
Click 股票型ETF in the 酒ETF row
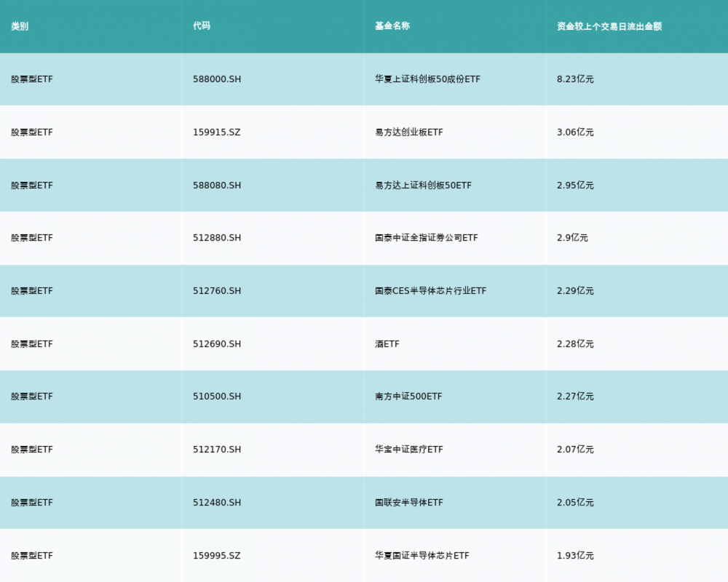32,344
